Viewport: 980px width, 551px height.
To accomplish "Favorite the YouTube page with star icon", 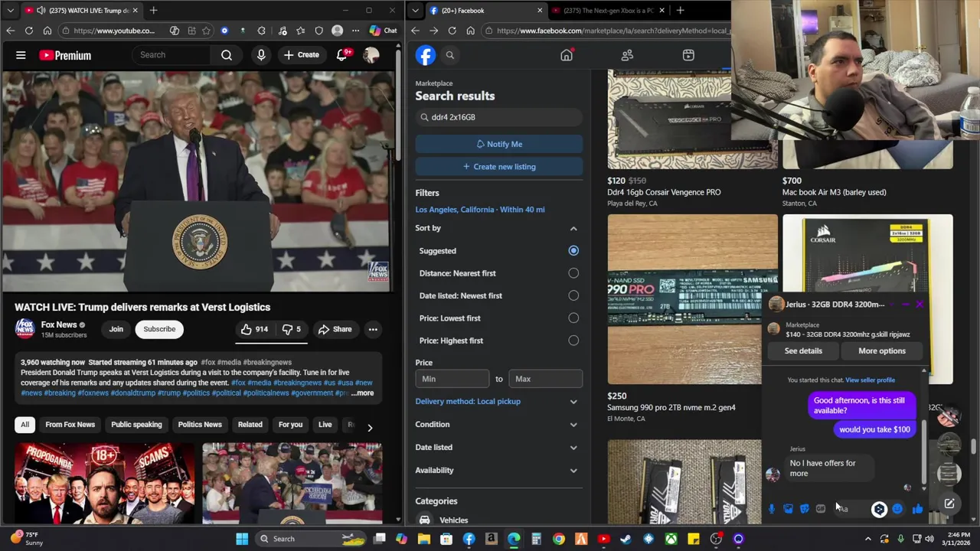I will click(206, 31).
